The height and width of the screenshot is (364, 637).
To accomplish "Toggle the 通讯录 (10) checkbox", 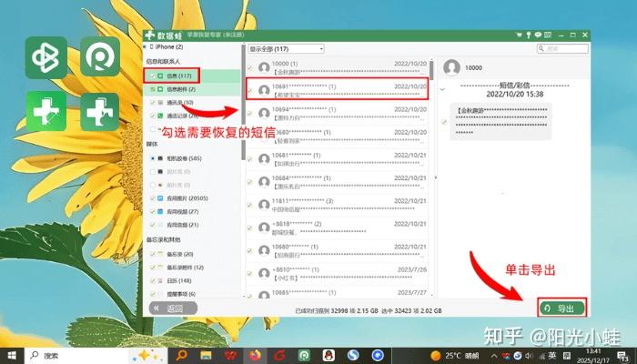I will [153, 102].
